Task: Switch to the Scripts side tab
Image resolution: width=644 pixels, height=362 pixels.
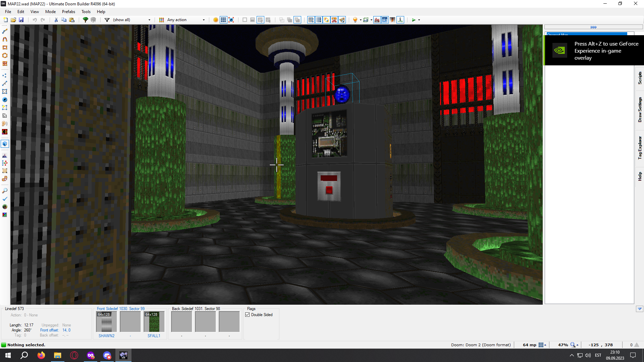Action: [640, 78]
